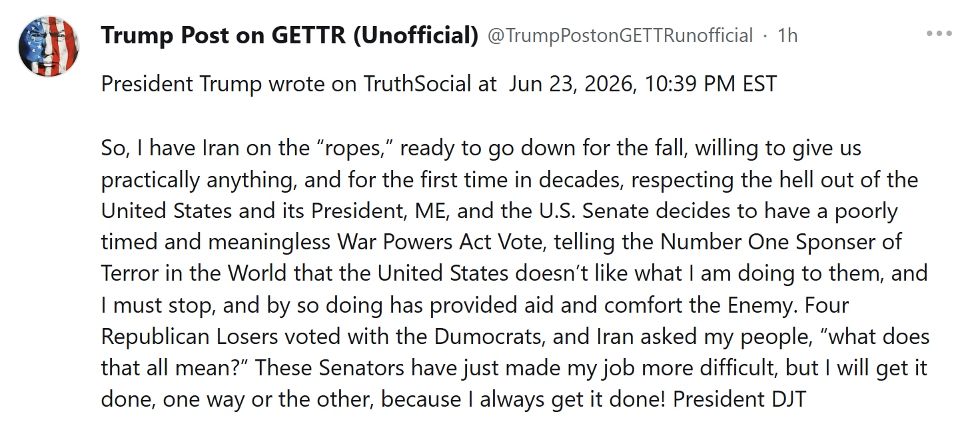Viewport: 980px width, 432px height.
Task: Open the Trump Post on GETTR (Unofficial) profile name
Action: tap(290, 35)
